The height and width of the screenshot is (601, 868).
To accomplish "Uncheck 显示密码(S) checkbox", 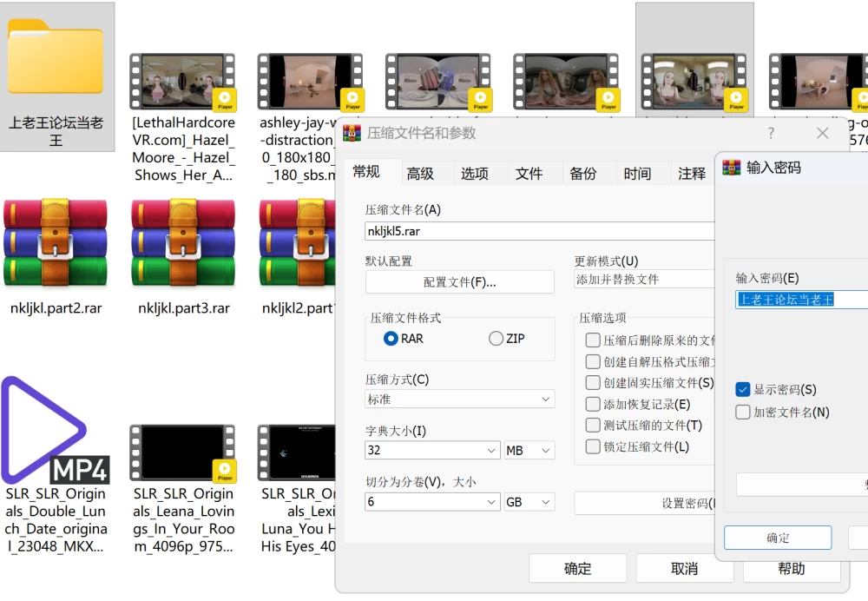I will [743, 389].
